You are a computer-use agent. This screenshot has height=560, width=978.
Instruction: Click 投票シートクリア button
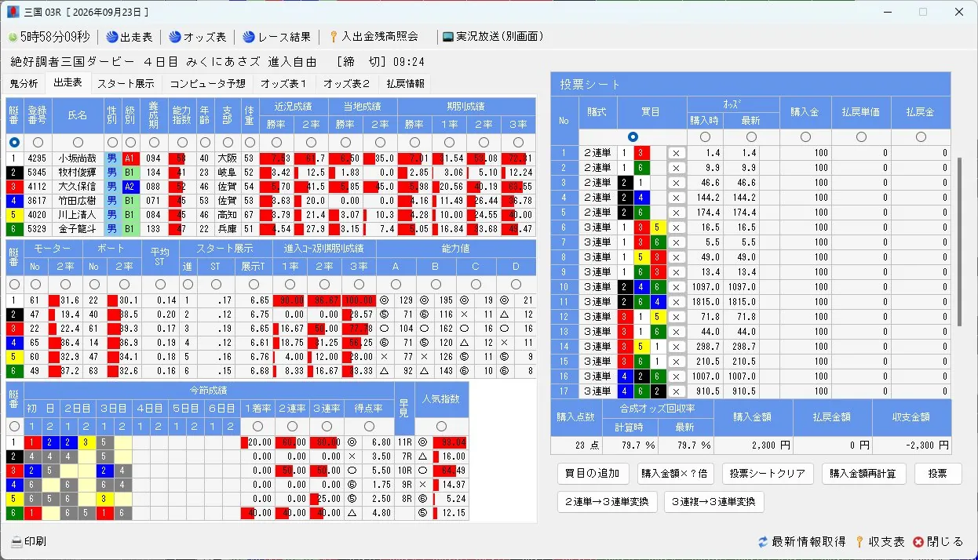pyautogui.click(x=768, y=474)
